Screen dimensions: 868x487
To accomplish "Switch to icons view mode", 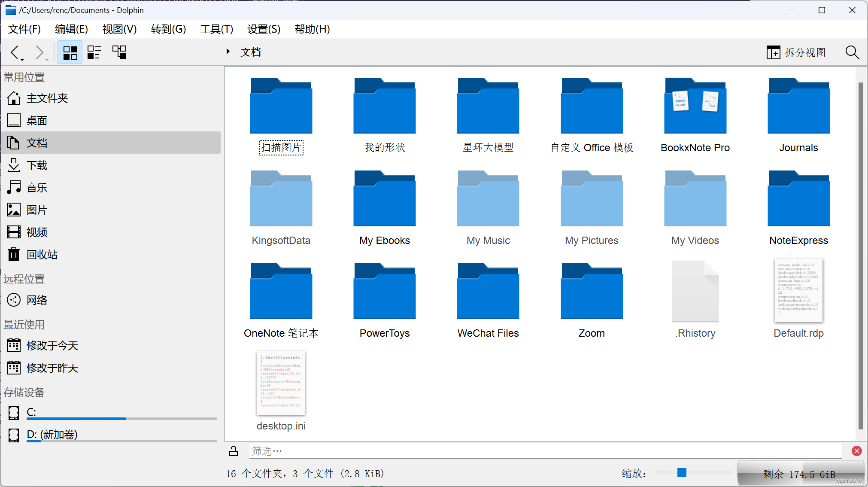I will tap(70, 52).
